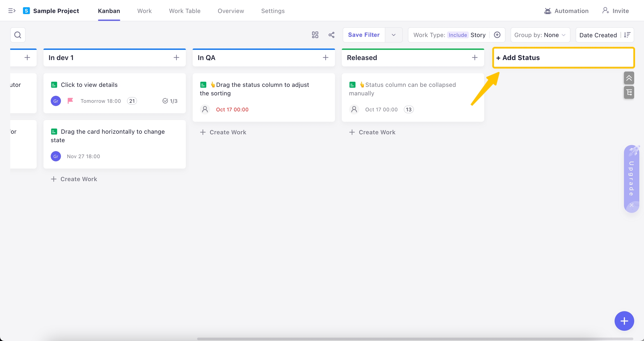Screen dimensions: 644x341
Task: Toggle the sort direction icon
Action: (x=627, y=35)
